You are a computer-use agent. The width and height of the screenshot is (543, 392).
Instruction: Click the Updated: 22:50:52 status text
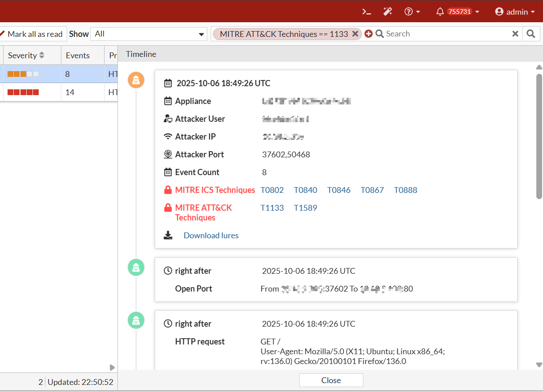[80, 382]
